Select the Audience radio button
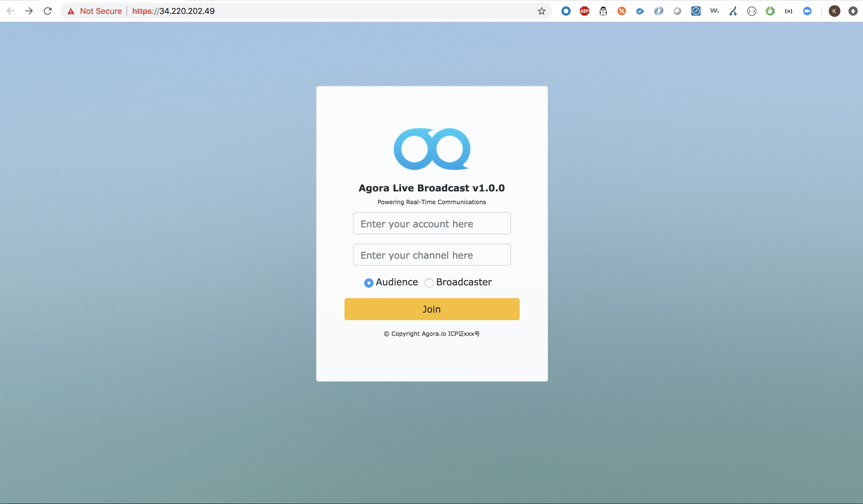Screen dimensions: 863x504 (x=369, y=283)
